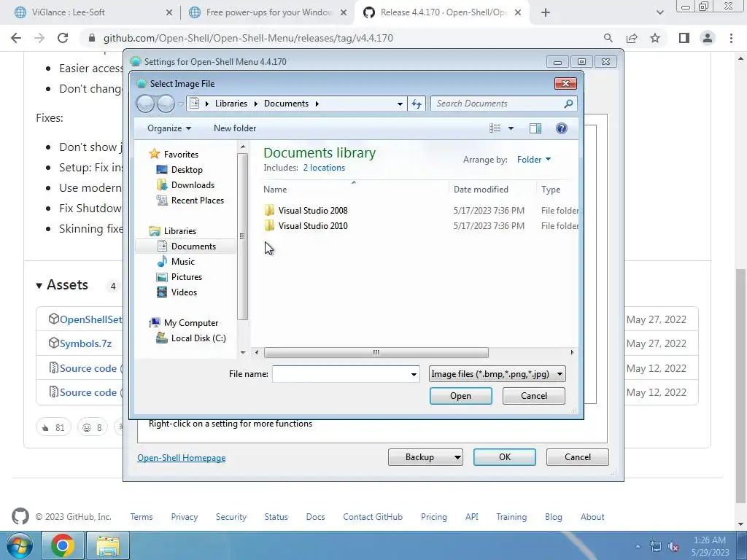Click Libraries in address breadcrumb

(x=231, y=104)
